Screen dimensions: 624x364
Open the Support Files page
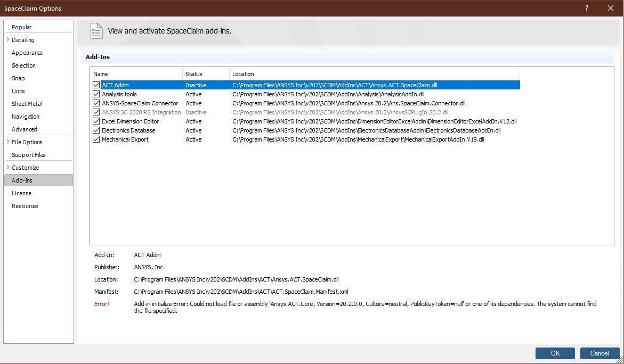(29, 154)
